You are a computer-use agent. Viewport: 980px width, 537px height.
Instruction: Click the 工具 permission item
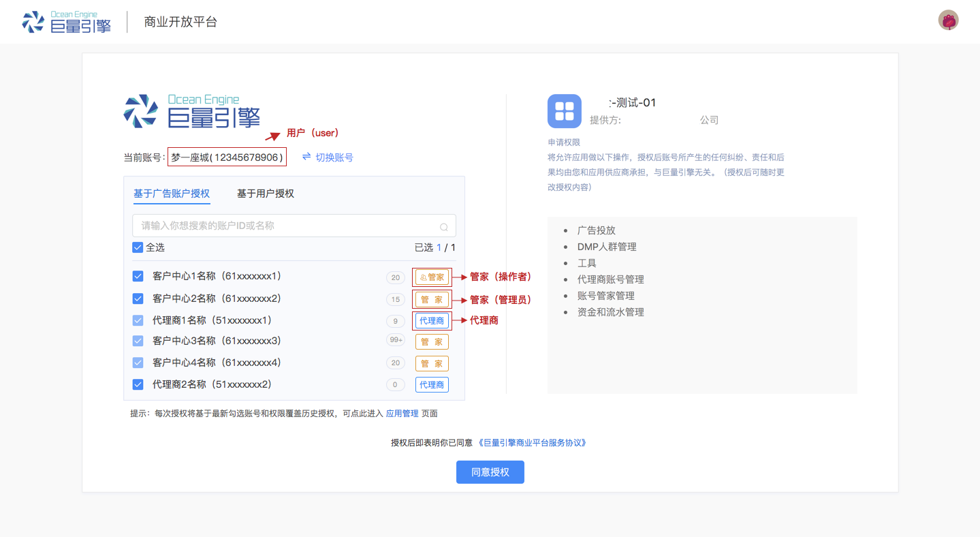587,263
